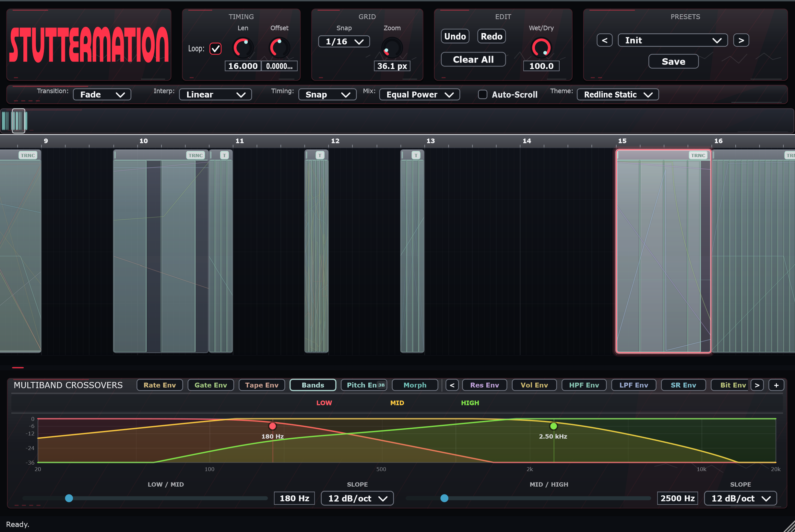
Task: Click the 3B badge on Pitch Env tab
Action: point(382,385)
